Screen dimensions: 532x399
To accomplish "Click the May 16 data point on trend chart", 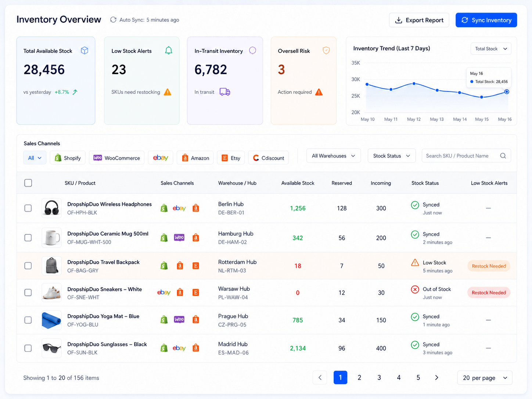I will (x=507, y=92).
